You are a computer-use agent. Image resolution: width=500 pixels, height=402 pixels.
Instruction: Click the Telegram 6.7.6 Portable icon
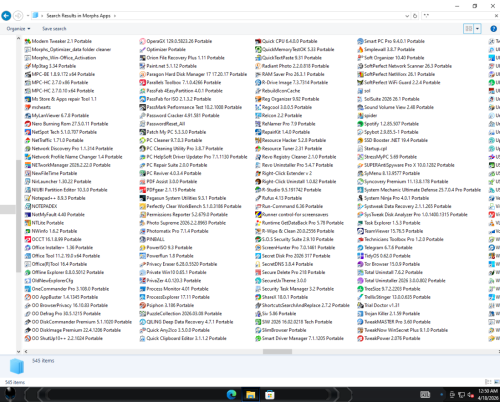click(360, 248)
